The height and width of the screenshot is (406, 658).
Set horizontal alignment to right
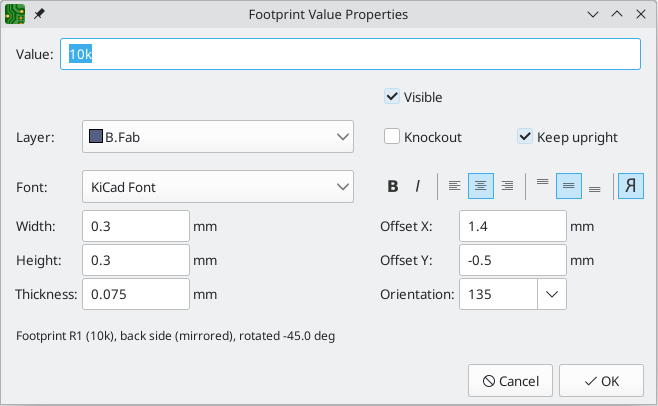click(x=507, y=186)
